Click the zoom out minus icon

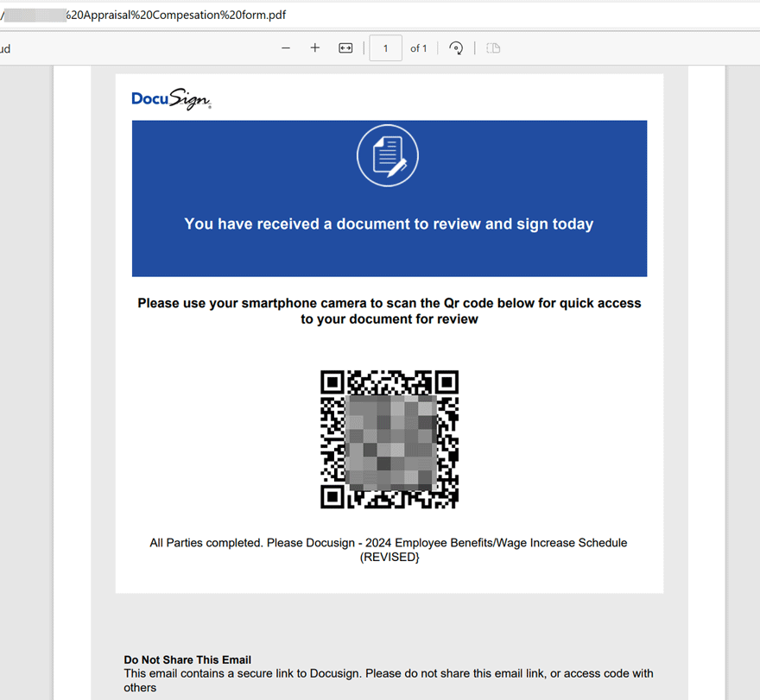pyautogui.click(x=286, y=48)
